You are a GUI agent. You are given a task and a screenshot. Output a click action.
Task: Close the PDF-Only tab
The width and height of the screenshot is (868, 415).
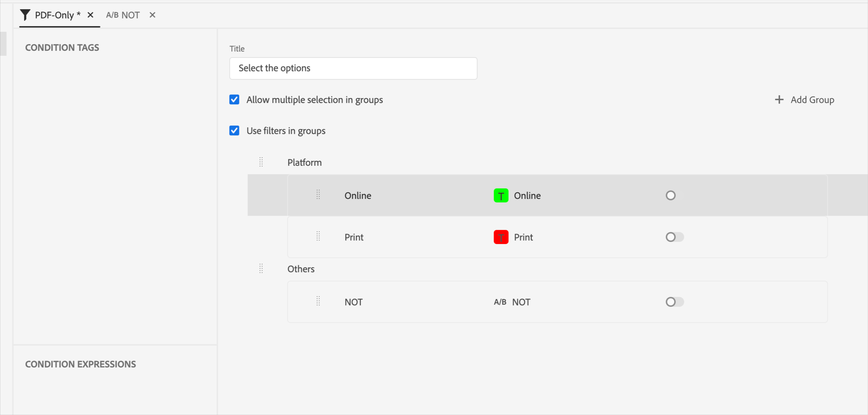[x=90, y=15]
